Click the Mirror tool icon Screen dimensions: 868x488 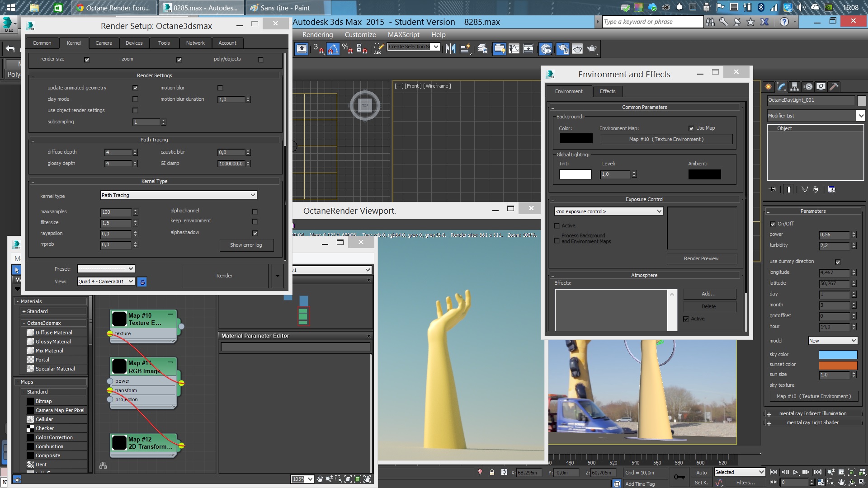pyautogui.click(x=450, y=49)
